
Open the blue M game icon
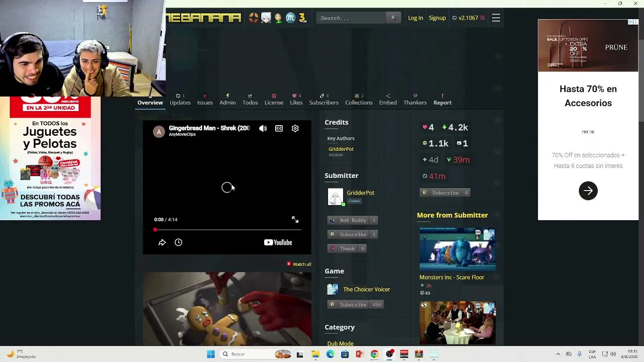coord(290,18)
